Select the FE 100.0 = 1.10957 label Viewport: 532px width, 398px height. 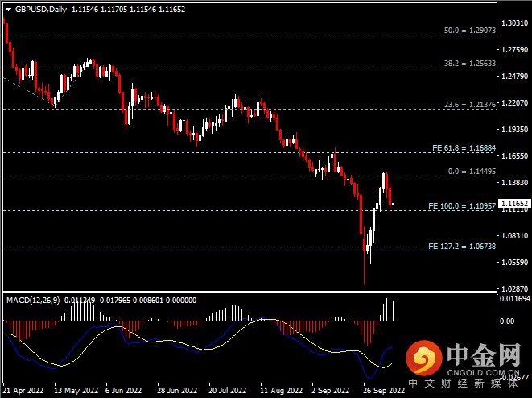point(462,206)
